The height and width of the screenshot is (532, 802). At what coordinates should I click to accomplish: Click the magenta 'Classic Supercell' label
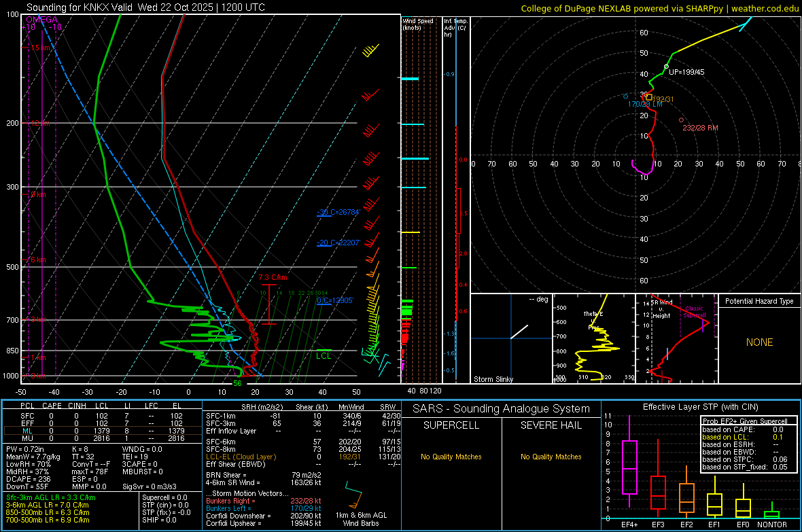tap(695, 312)
